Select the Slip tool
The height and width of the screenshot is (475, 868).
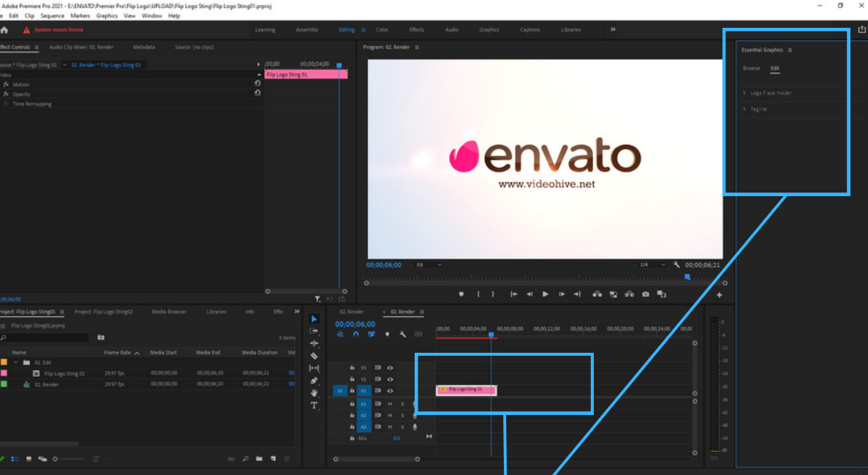[x=314, y=368]
